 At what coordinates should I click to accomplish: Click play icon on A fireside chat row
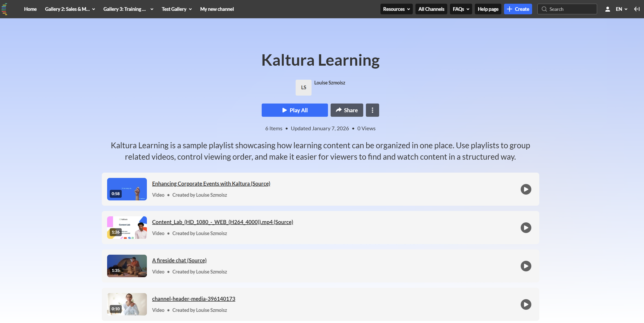click(x=526, y=266)
